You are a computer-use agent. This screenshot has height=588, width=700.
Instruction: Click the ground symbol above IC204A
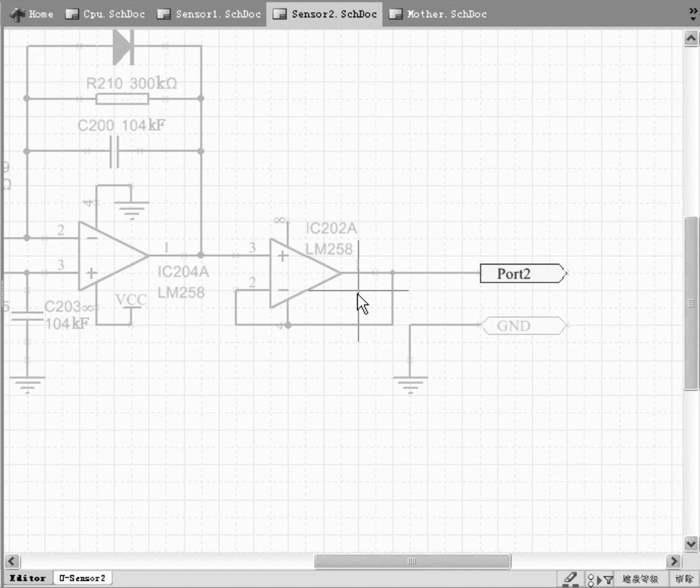click(x=131, y=210)
